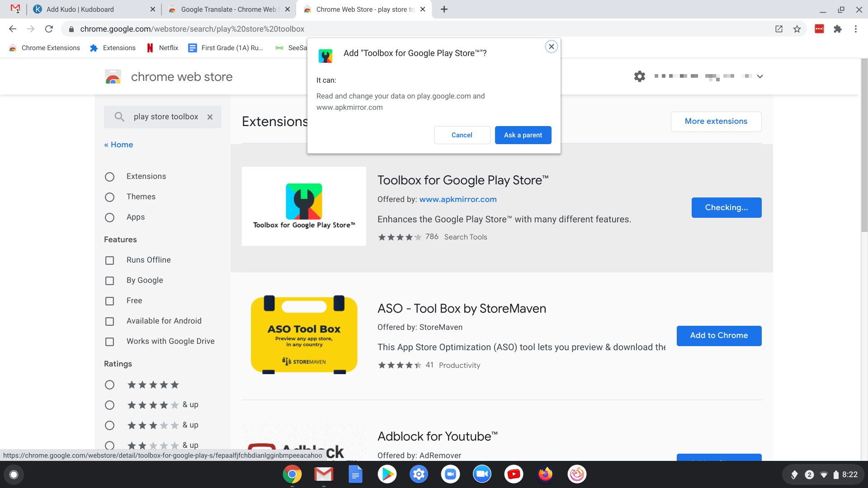Launch Firefox from the shelf
The height and width of the screenshot is (488, 868).
point(545,474)
